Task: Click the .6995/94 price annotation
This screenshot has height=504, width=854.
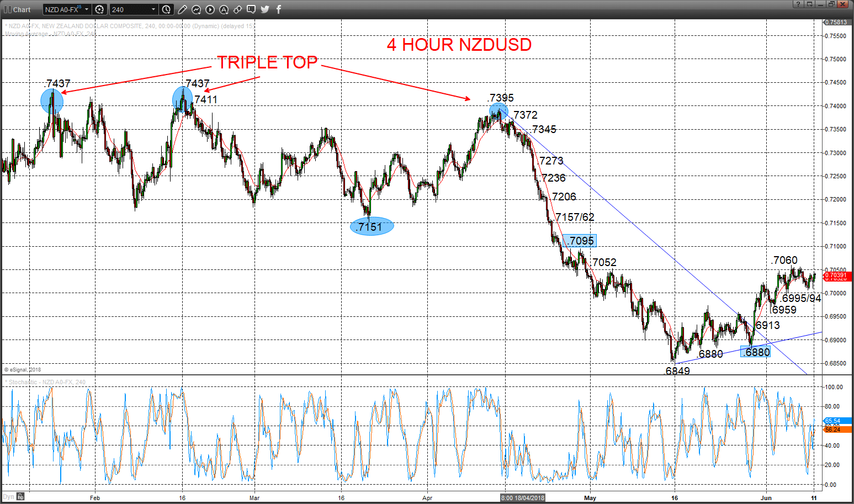Action: 800,298
